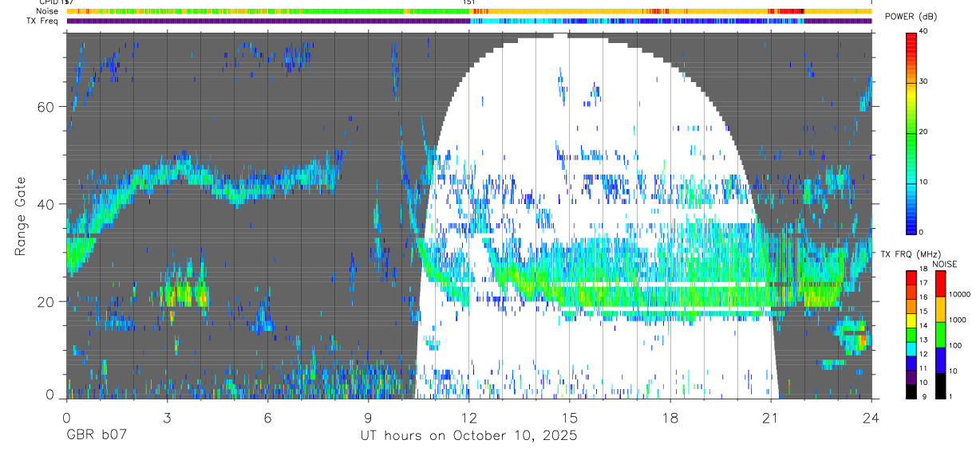Click the 40 value on the power scale
Viewport: 980px width, 452px height.
coord(924,32)
